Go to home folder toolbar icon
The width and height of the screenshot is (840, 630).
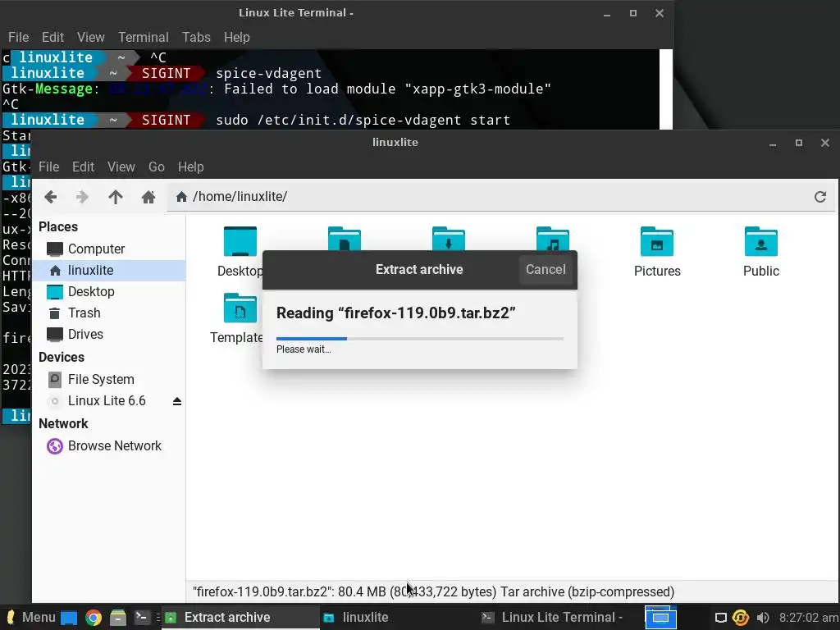(148, 197)
